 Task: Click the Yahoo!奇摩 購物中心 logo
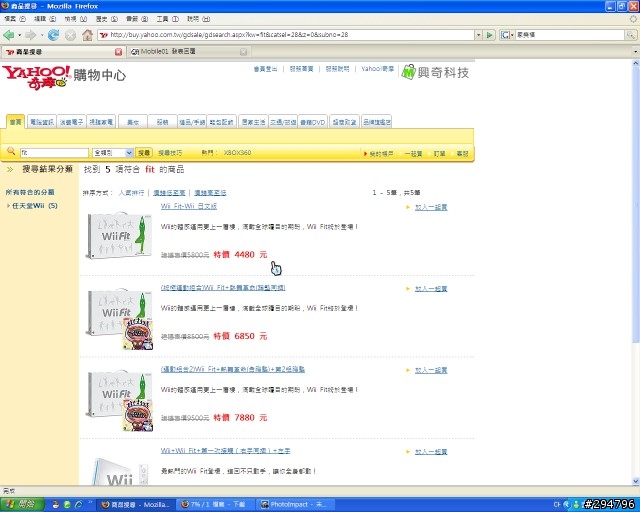[x=64, y=77]
